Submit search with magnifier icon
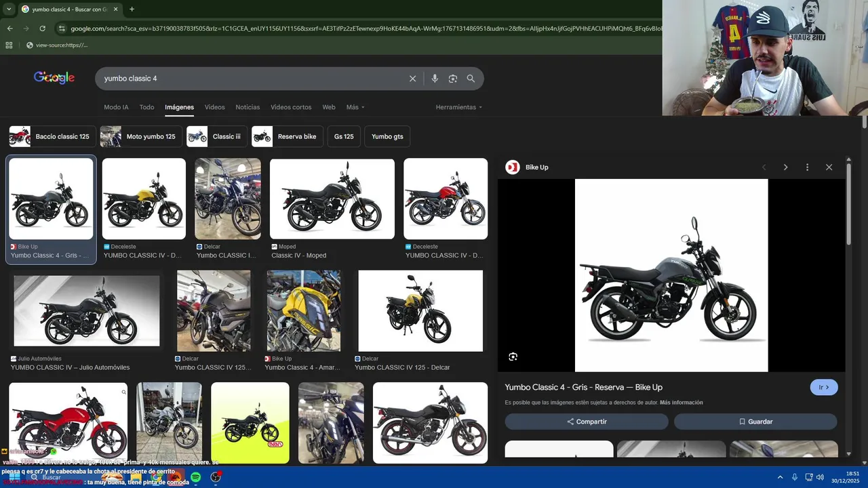The height and width of the screenshot is (488, 868). (471, 79)
